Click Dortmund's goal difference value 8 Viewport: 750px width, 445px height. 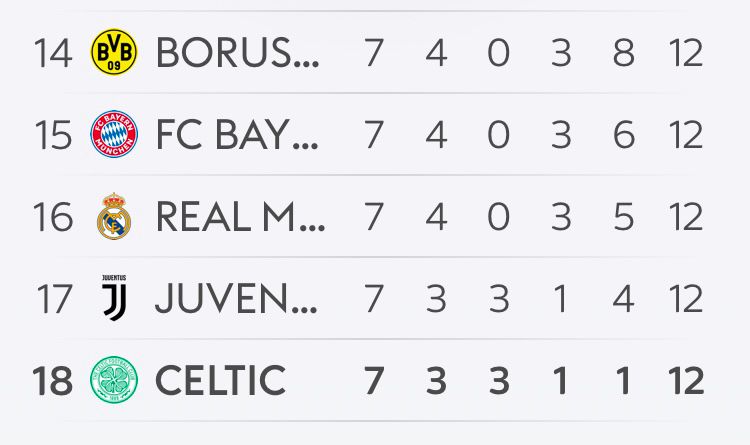[624, 53]
